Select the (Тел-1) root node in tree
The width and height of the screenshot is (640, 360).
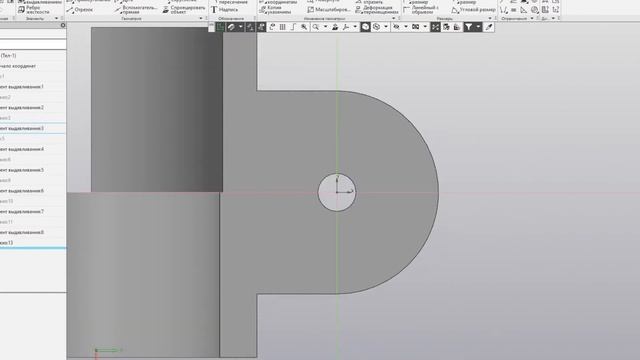tap(8, 56)
